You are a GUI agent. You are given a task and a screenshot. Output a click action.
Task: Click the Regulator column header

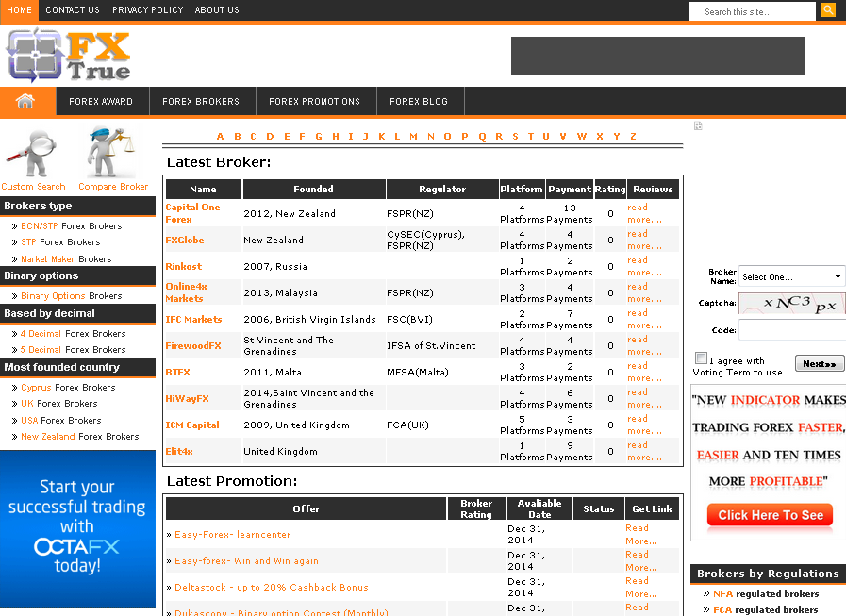tap(442, 189)
